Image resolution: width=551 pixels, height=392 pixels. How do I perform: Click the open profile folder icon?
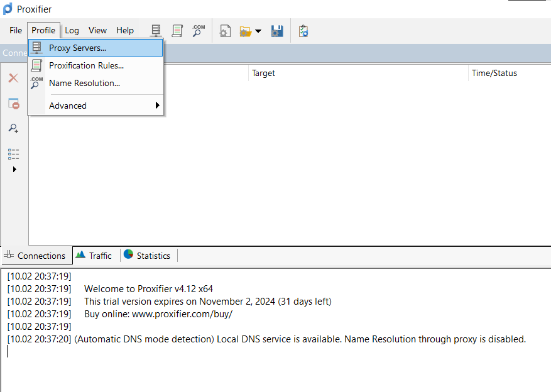[246, 31]
